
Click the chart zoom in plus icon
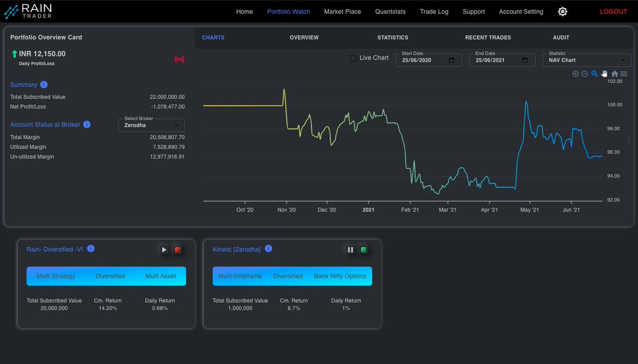pyautogui.click(x=575, y=74)
